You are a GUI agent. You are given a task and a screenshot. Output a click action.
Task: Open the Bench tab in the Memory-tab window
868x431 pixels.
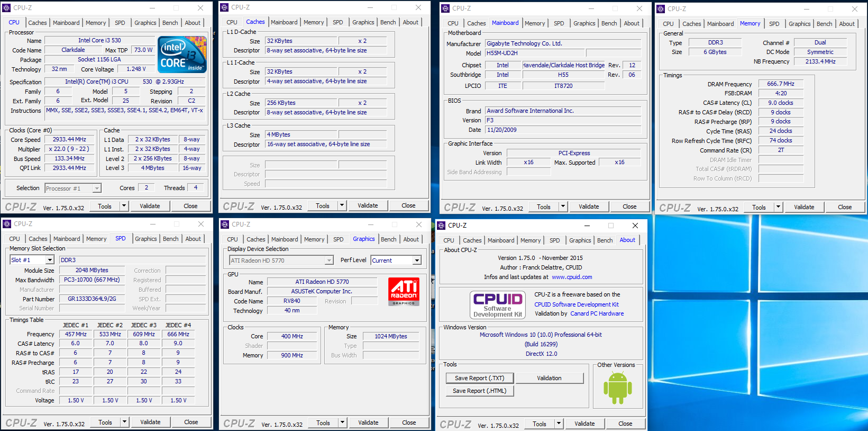825,24
